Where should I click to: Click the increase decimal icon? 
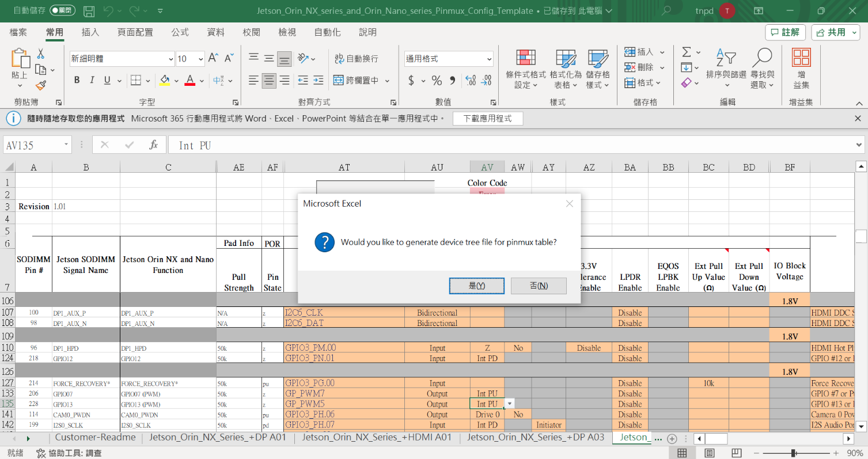[471, 81]
